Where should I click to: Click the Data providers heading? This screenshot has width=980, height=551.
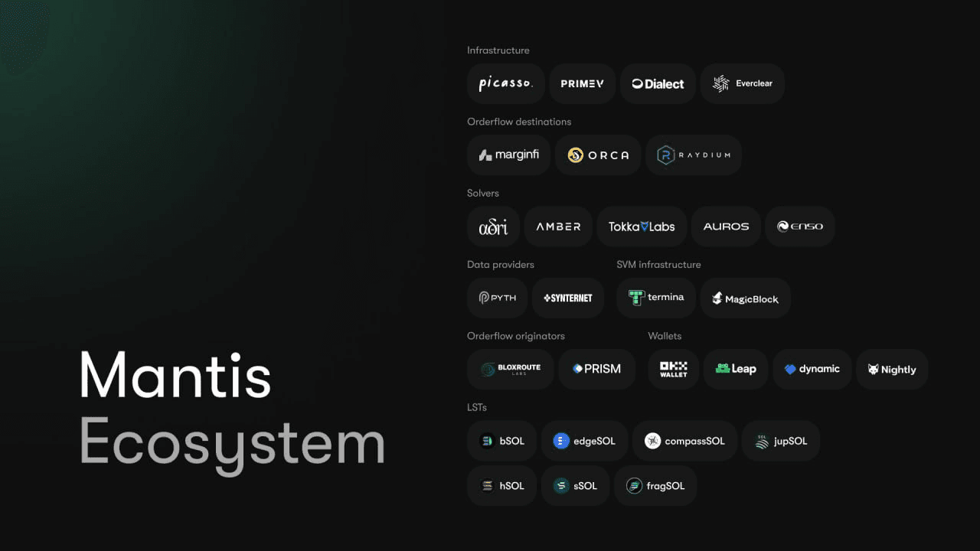[501, 265]
